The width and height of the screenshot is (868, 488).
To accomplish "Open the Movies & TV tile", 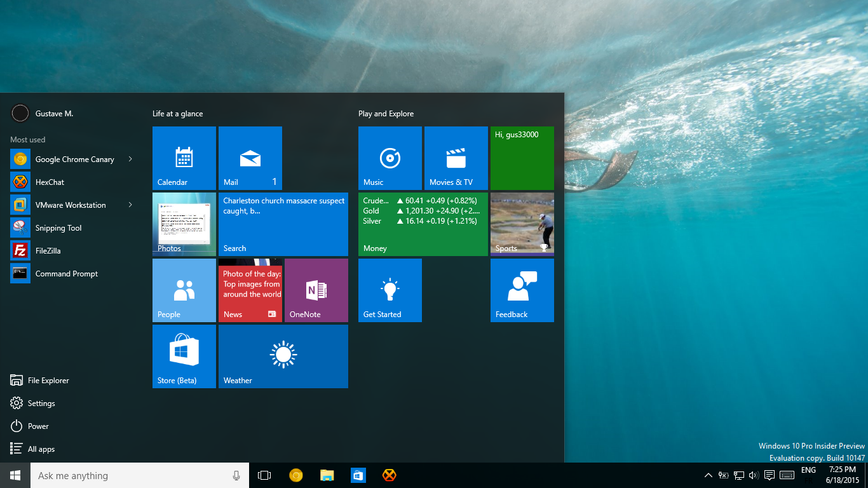I will (456, 158).
